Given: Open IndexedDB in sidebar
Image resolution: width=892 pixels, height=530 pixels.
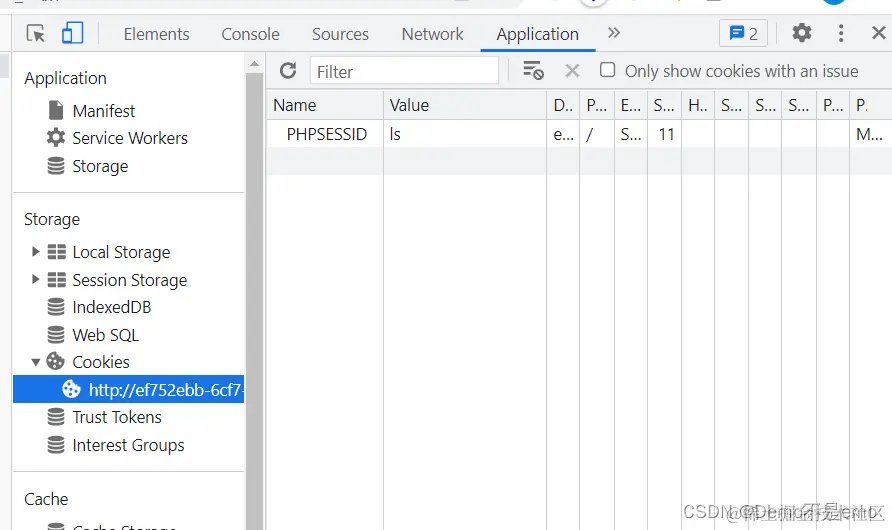Looking at the screenshot, I should [112, 307].
